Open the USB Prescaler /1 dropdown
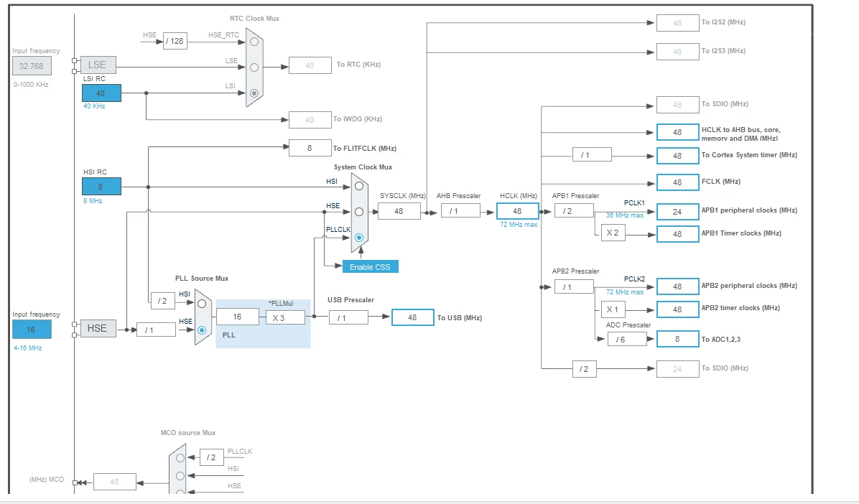Image resolution: width=859 pixels, height=504 pixels. [348, 318]
